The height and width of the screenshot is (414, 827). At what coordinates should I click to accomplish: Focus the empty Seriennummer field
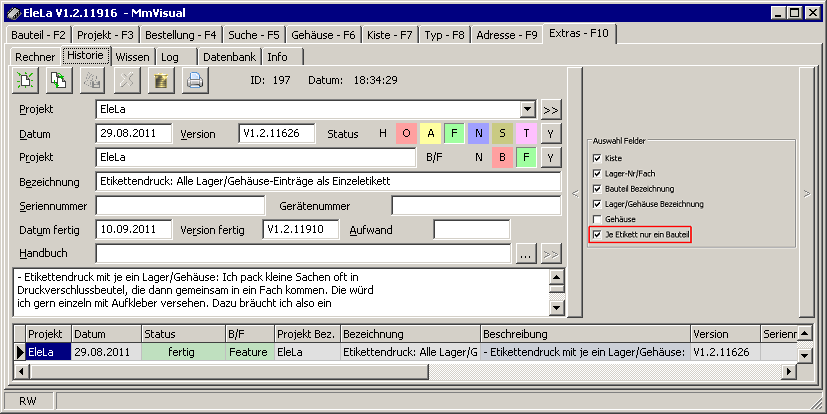(180, 206)
